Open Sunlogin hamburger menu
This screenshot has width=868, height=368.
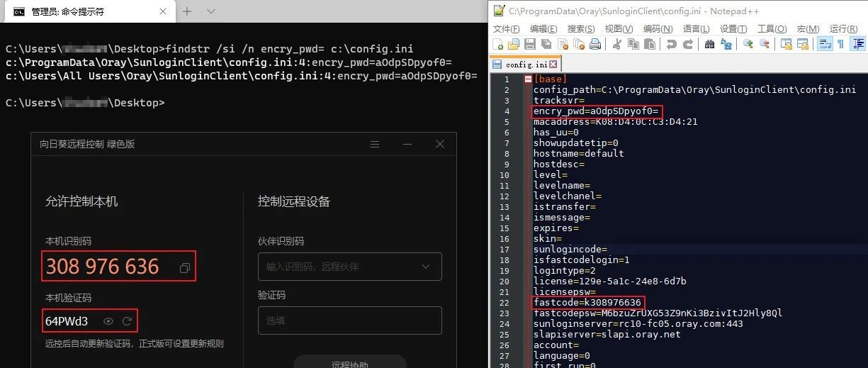(x=375, y=144)
